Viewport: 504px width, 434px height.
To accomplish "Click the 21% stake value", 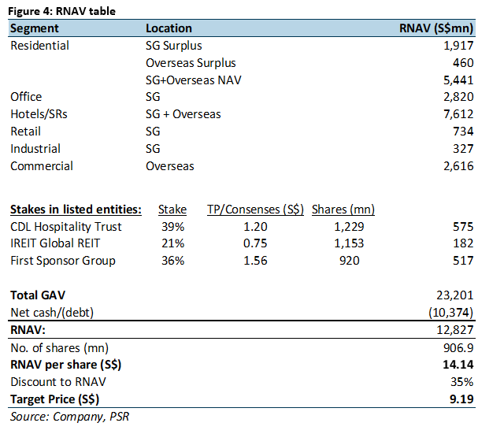I will [x=173, y=243].
